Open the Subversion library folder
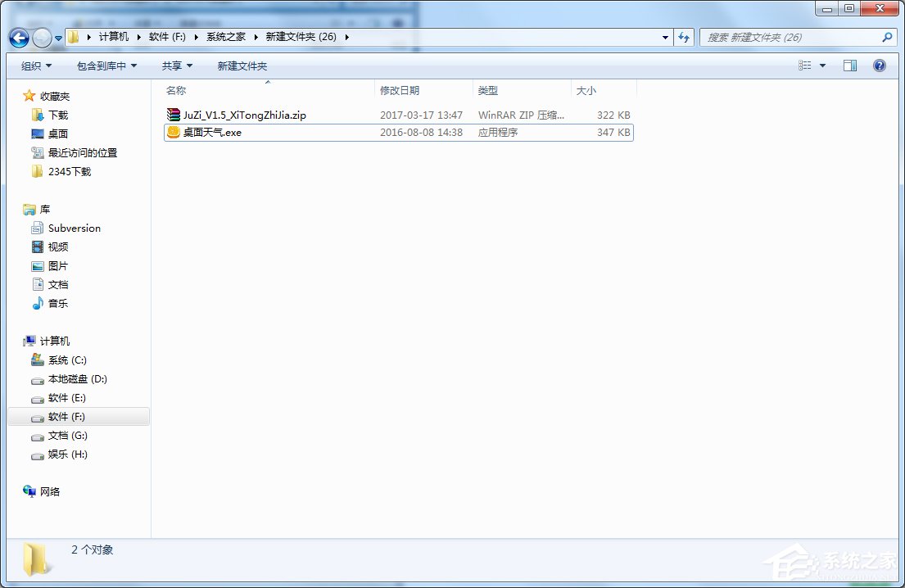The height and width of the screenshot is (588, 905). 74,228
